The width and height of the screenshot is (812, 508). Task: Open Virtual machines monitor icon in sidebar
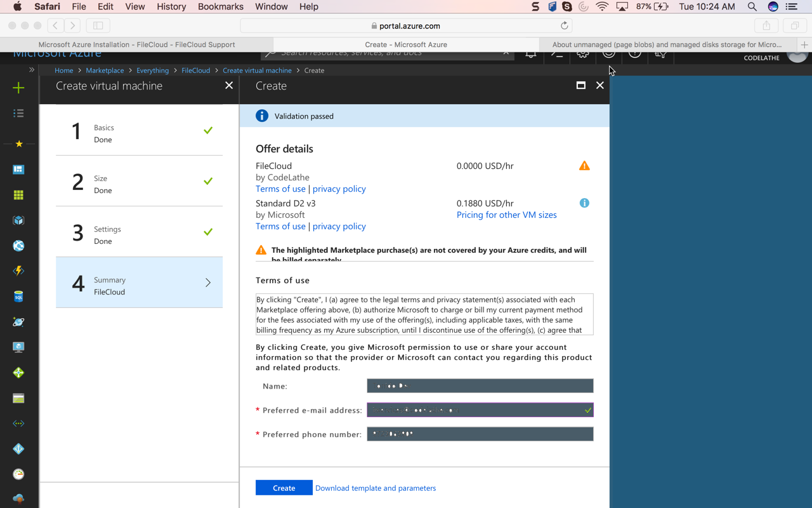(18, 347)
